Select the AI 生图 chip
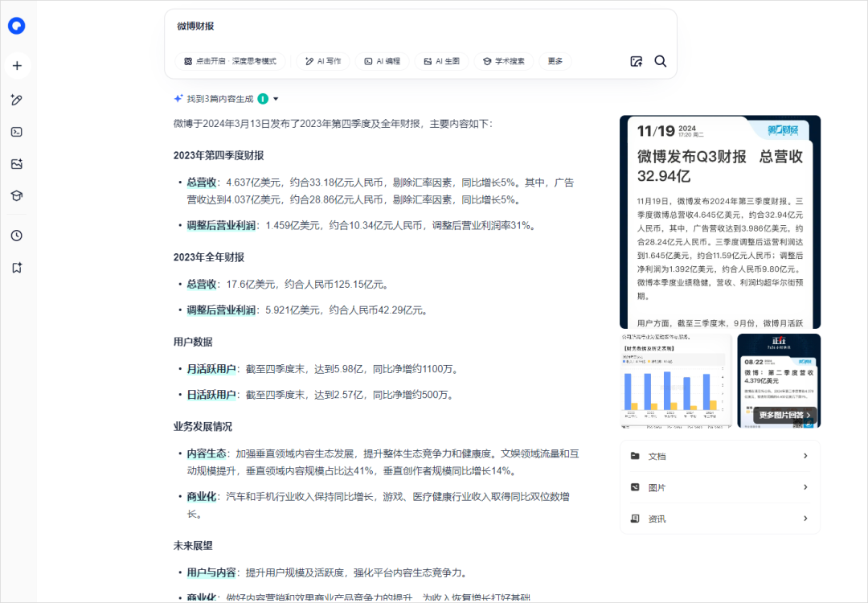Screen dimensions: 868x603 pyautogui.click(x=442, y=61)
